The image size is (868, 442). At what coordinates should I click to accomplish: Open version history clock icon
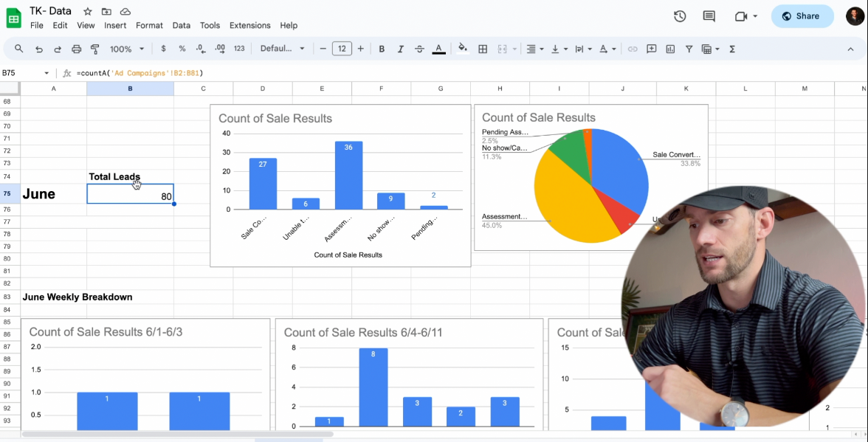pyautogui.click(x=680, y=16)
